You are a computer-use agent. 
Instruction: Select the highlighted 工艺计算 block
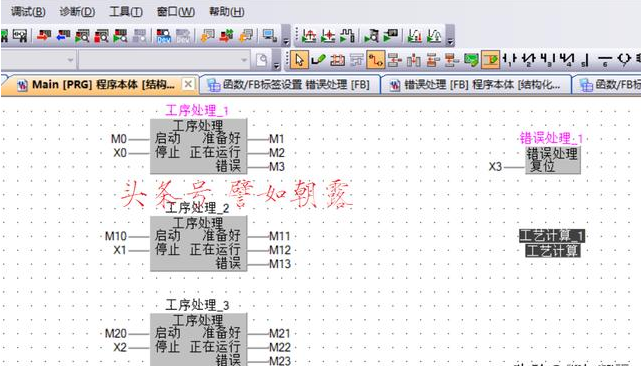tap(552, 250)
